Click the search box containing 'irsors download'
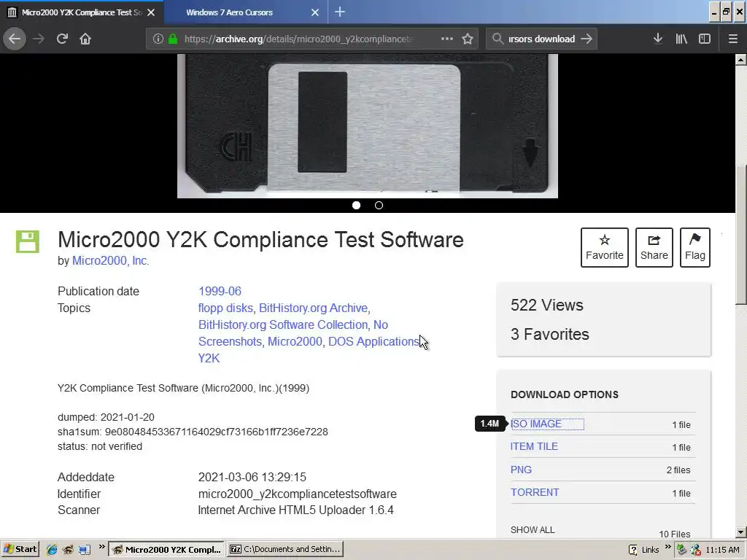747x560 pixels. (542, 39)
